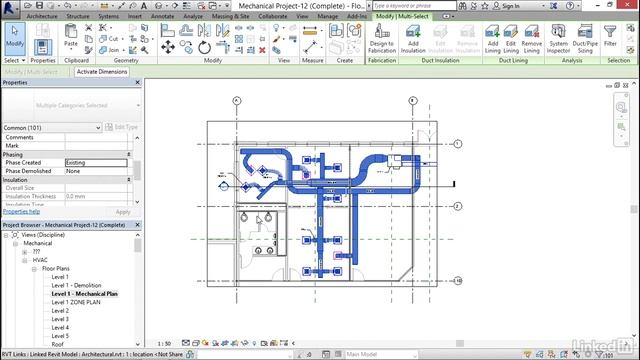The width and height of the screenshot is (640, 360).
Task: Collapse the Floor Plans node
Action: (34, 269)
